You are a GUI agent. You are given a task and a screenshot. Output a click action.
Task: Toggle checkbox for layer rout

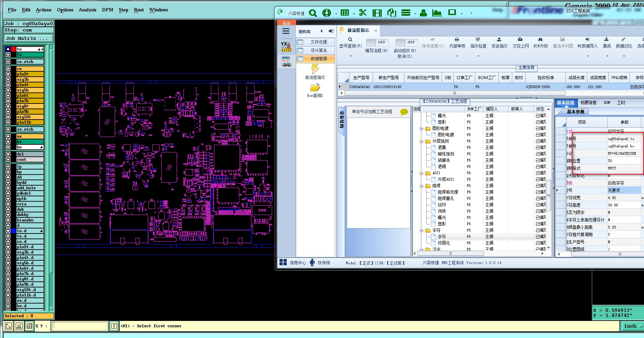(8, 159)
